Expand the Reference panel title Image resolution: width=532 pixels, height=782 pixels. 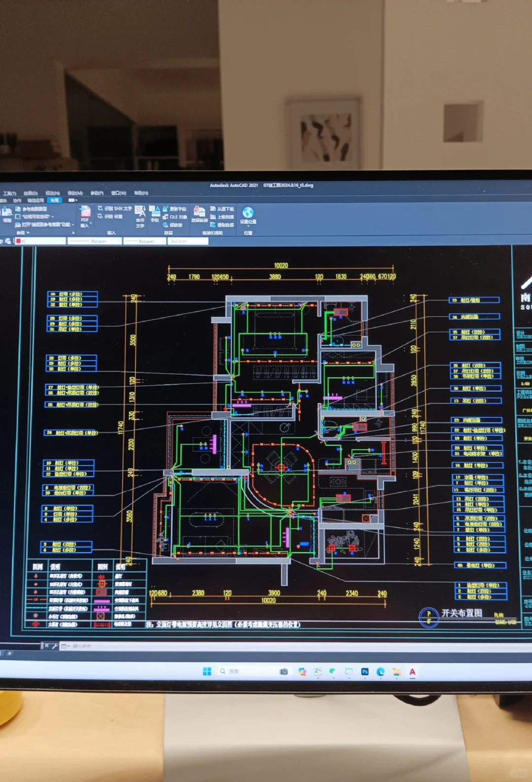23,233
